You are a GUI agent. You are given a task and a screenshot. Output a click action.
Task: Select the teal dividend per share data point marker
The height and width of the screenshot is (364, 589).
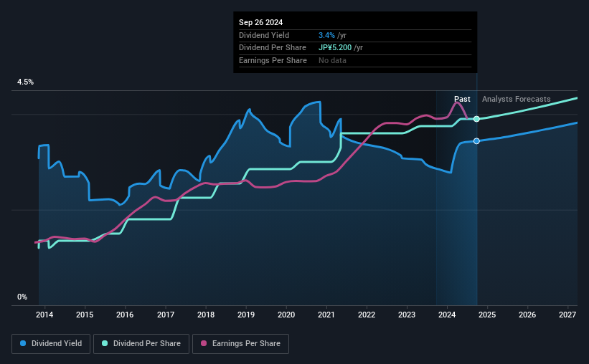click(476, 119)
